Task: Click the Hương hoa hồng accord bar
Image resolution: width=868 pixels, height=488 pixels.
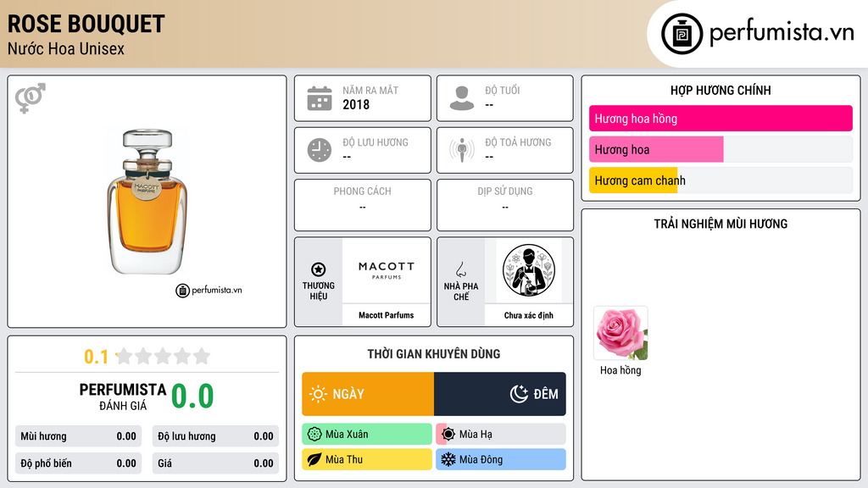Action: tap(721, 119)
